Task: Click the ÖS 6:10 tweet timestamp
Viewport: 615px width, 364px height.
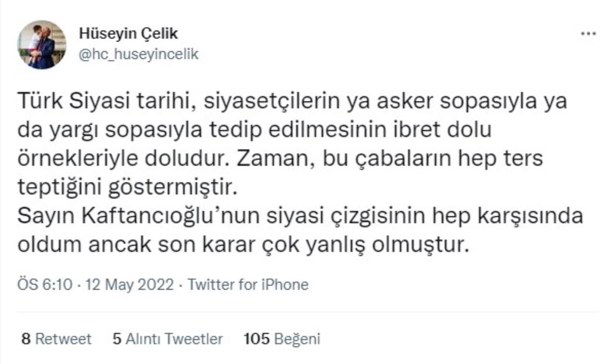Action: pyautogui.click(x=45, y=285)
